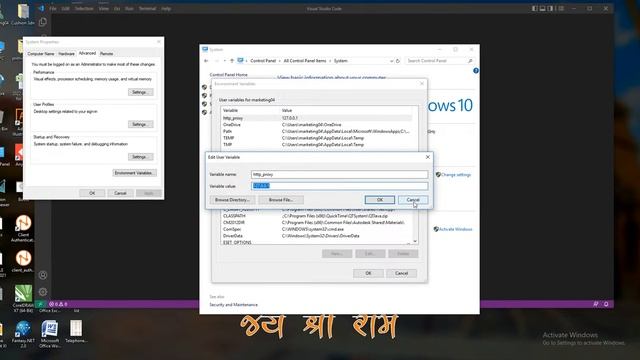Screen dimensions: 640x360
Task: Click All Control Panel Items breadcrumb
Action: (305, 61)
